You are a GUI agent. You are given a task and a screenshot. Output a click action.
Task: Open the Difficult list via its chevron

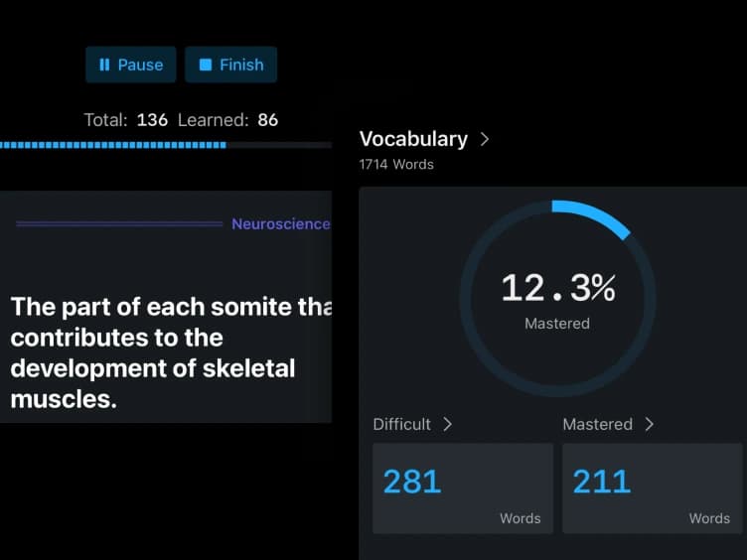(x=448, y=424)
